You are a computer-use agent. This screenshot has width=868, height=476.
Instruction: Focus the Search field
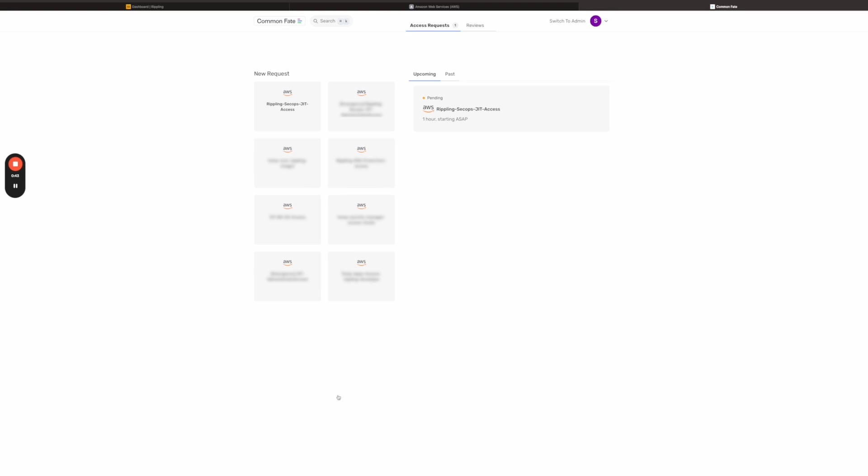point(331,21)
